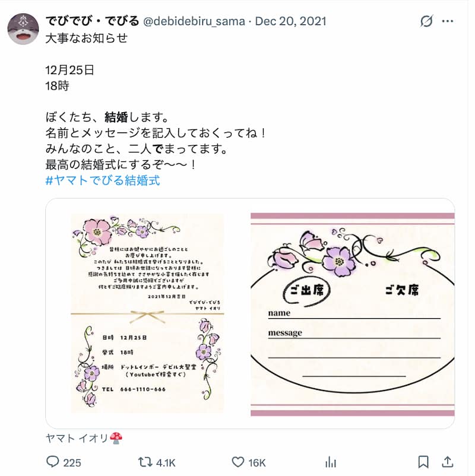This screenshot has height=476, width=475.
Task: View tweet analytics bar chart icon
Action: tap(331, 462)
